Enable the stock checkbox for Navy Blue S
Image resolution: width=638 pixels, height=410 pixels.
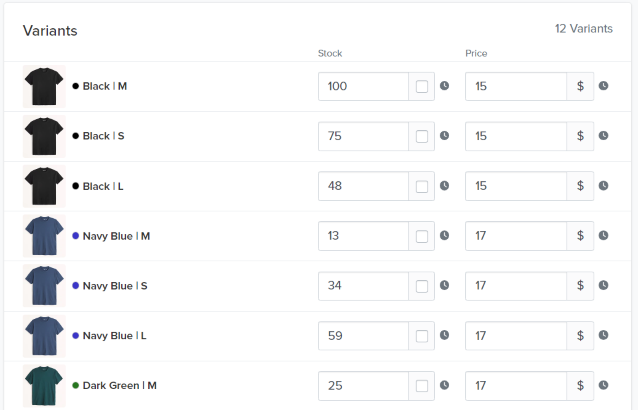point(422,286)
